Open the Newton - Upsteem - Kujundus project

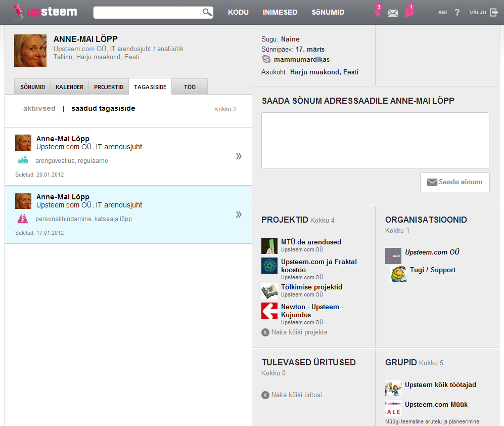(x=312, y=311)
